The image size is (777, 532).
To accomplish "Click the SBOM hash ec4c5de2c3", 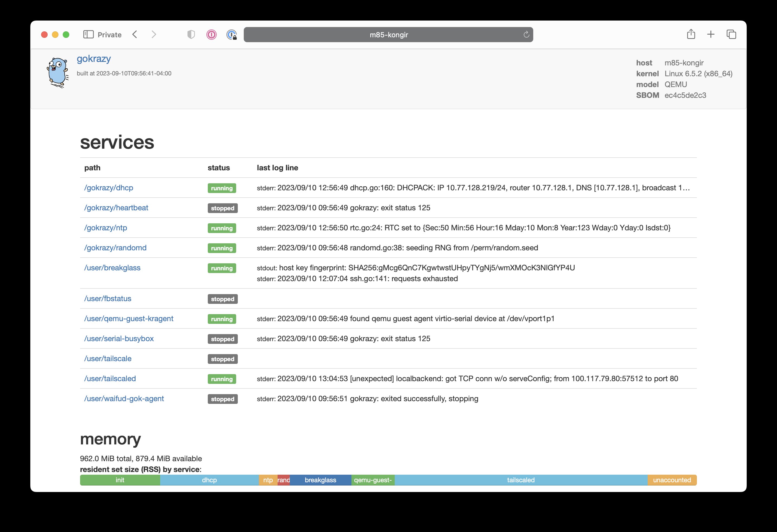I will pos(685,95).
